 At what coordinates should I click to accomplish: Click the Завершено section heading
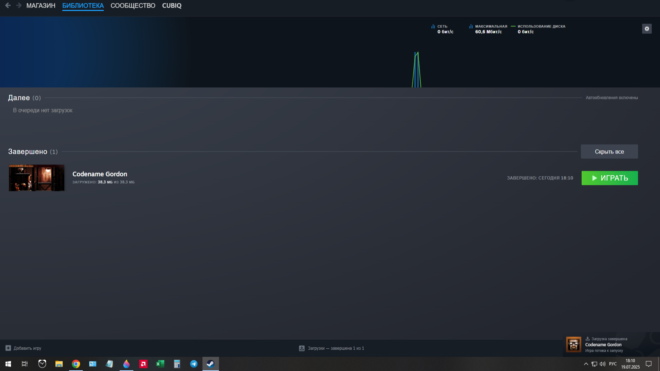click(x=27, y=152)
